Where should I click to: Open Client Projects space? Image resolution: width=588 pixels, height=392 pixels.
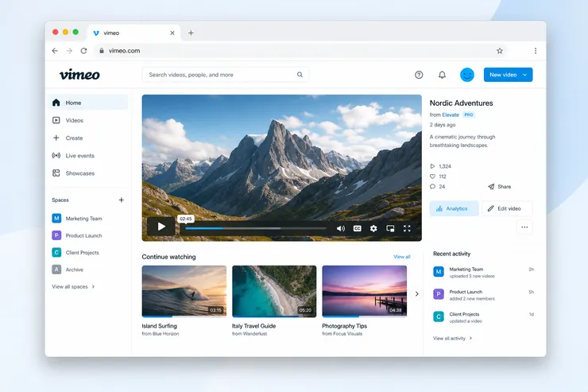coord(75,253)
